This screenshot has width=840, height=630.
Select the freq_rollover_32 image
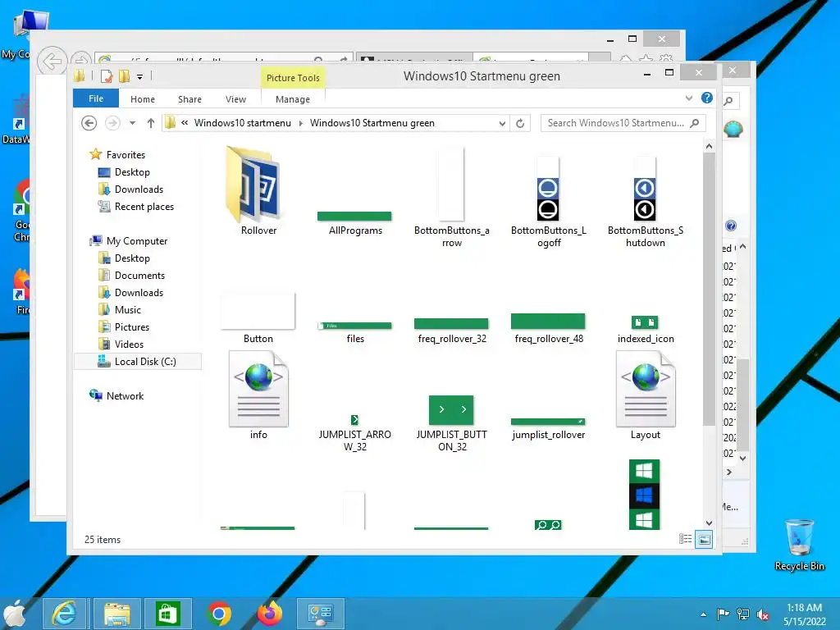tap(451, 323)
